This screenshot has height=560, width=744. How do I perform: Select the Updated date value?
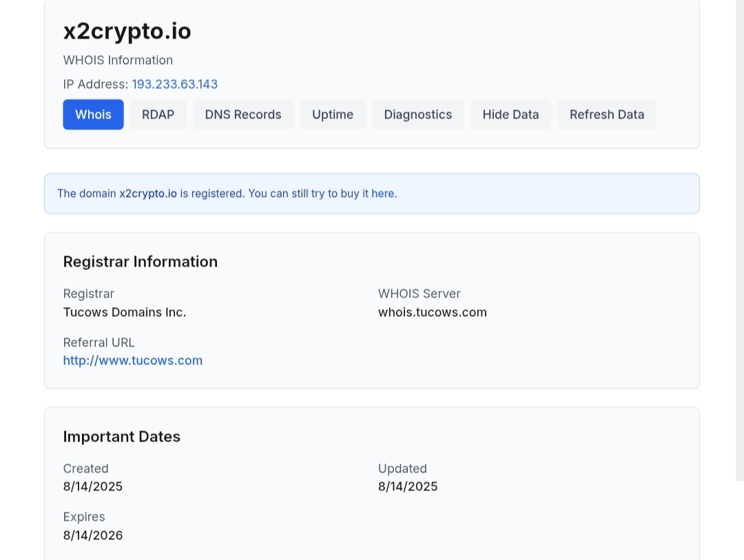pos(407,486)
